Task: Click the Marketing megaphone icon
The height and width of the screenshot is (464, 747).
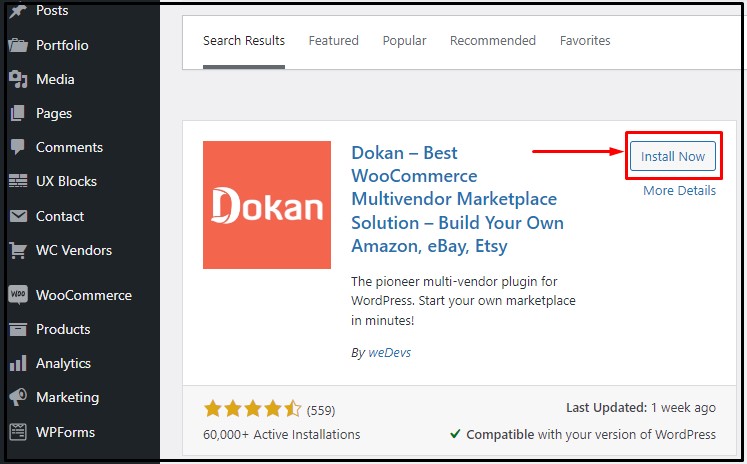Action: coord(18,397)
